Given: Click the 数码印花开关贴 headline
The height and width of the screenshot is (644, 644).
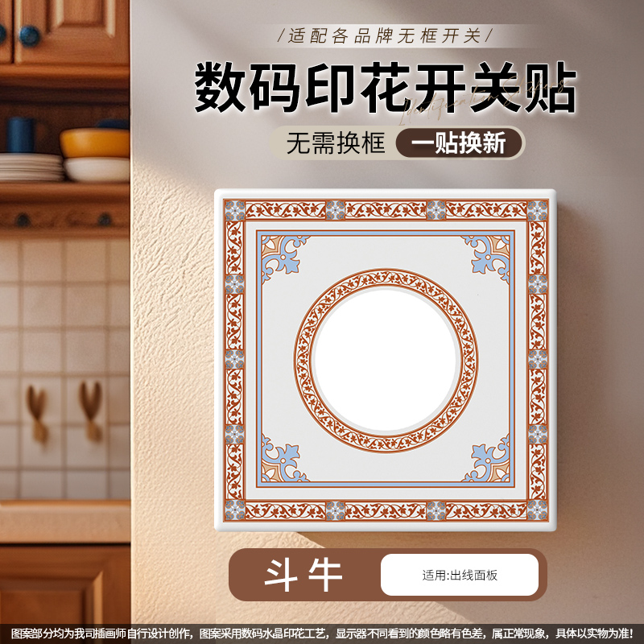Looking at the screenshot, I should pyautogui.click(x=386, y=88).
